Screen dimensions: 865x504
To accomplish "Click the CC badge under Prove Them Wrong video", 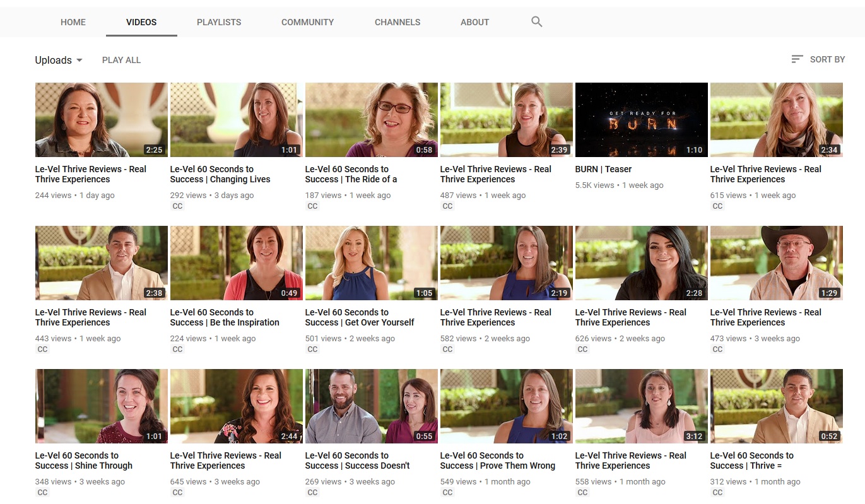I will click(447, 493).
